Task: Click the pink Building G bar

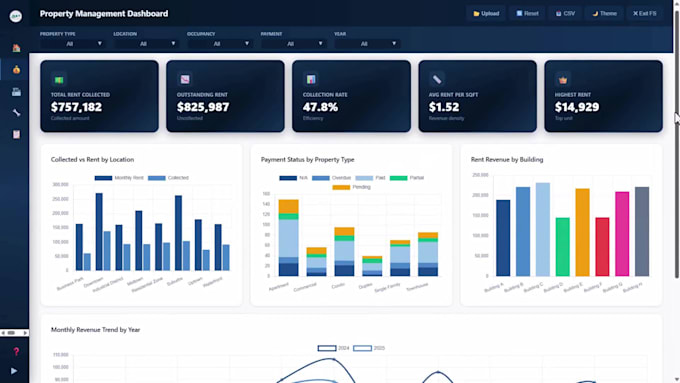Action: [x=622, y=234]
